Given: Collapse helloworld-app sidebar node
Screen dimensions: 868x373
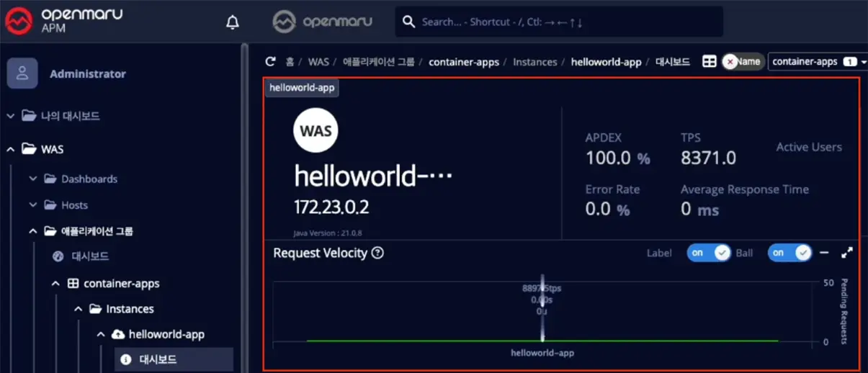Looking at the screenshot, I should click(100, 335).
